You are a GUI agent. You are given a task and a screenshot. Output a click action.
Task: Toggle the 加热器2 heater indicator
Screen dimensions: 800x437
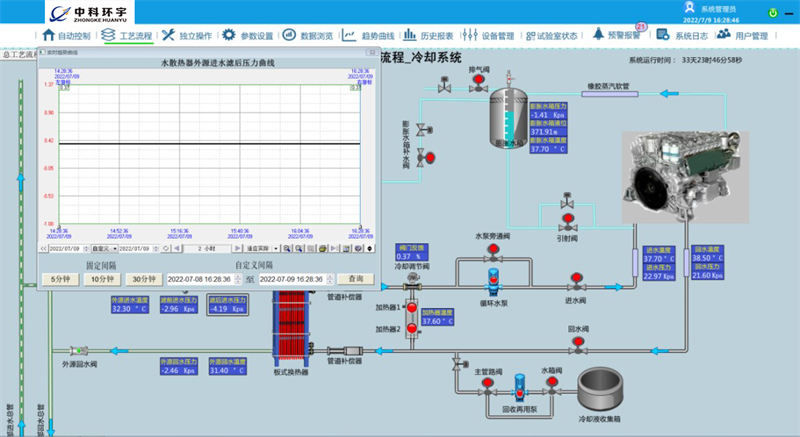(409, 328)
